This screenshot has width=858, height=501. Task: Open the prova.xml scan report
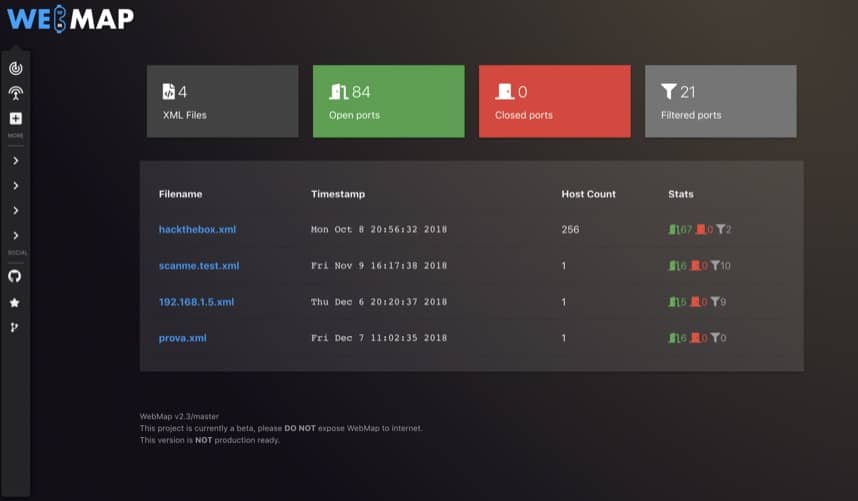click(x=182, y=338)
